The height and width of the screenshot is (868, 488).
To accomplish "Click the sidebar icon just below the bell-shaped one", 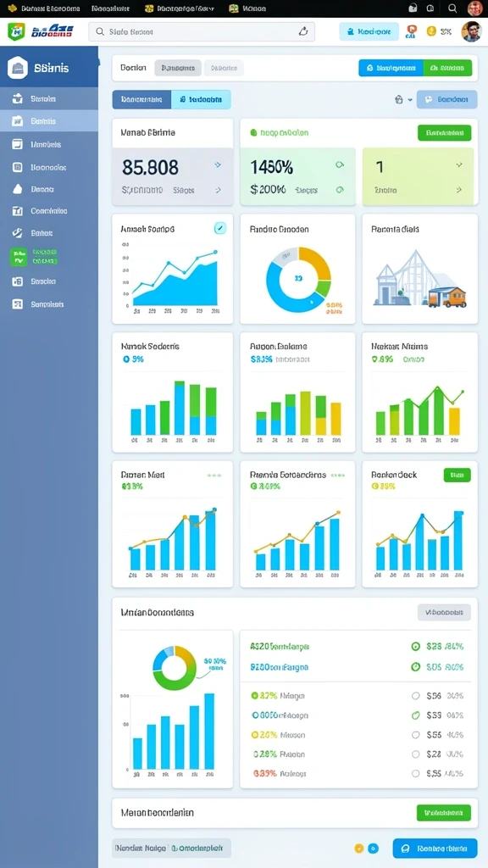I will click(x=17, y=211).
